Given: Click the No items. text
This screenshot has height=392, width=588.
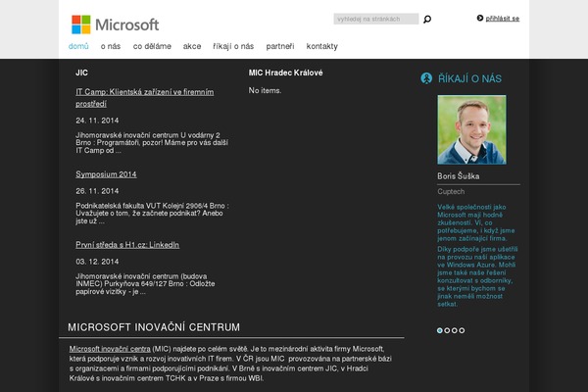Looking at the screenshot, I should 265,90.
